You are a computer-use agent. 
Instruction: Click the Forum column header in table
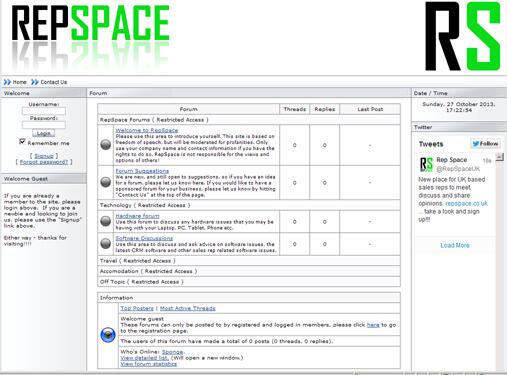[189, 109]
